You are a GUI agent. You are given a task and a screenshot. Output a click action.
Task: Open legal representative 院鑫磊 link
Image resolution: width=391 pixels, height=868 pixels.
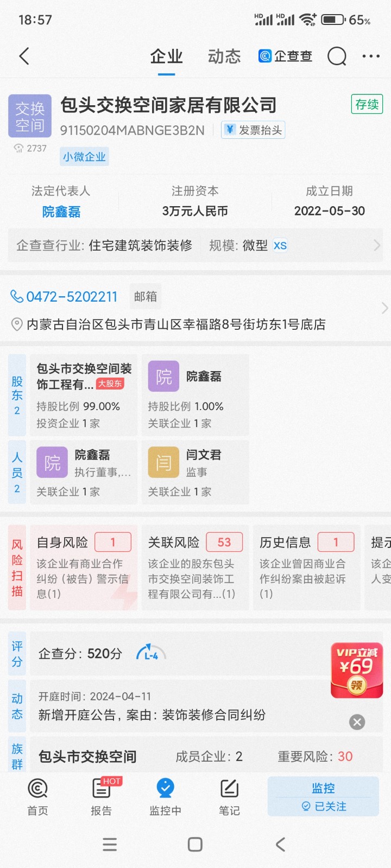click(61, 212)
